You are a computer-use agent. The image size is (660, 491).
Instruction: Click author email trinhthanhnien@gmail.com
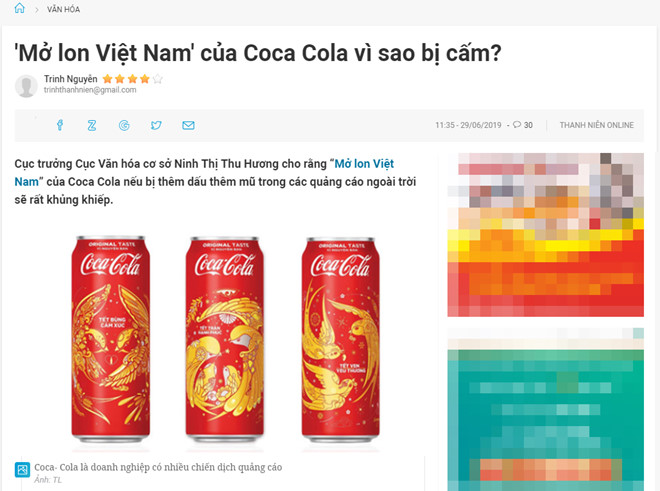(x=90, y=90)
